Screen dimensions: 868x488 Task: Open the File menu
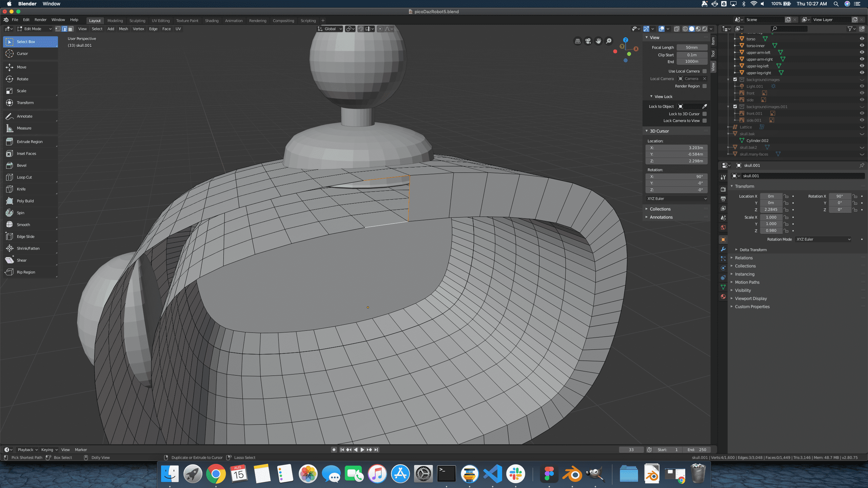(x=15, y=20)
